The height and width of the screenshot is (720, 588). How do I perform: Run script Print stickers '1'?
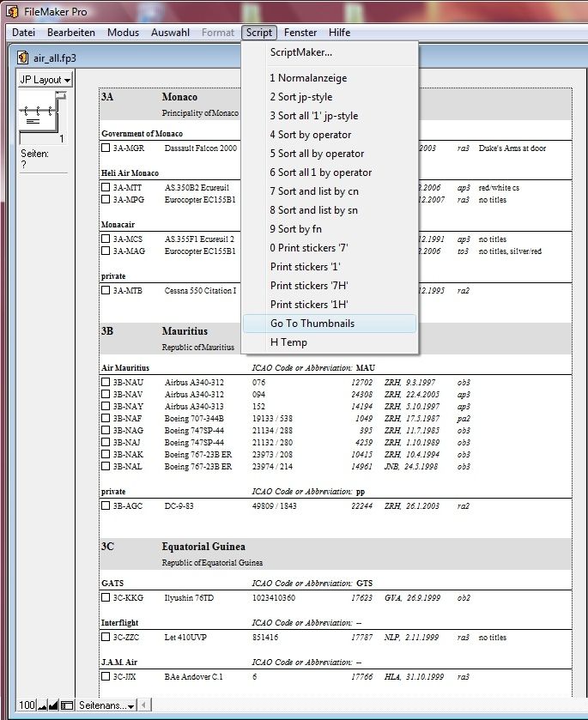coord(330,266)
